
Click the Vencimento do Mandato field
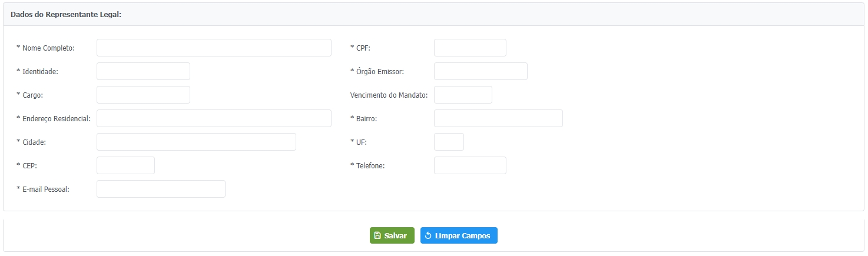463,95
